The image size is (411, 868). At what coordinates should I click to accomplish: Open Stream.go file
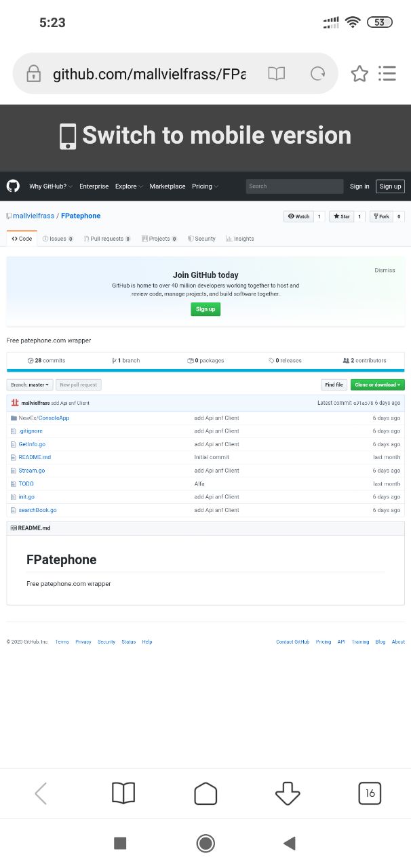click(x=32, y=470)
